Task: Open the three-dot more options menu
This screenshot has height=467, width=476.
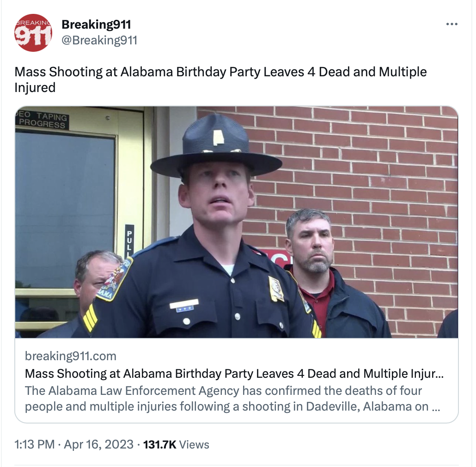Action: tap(452, 25)
